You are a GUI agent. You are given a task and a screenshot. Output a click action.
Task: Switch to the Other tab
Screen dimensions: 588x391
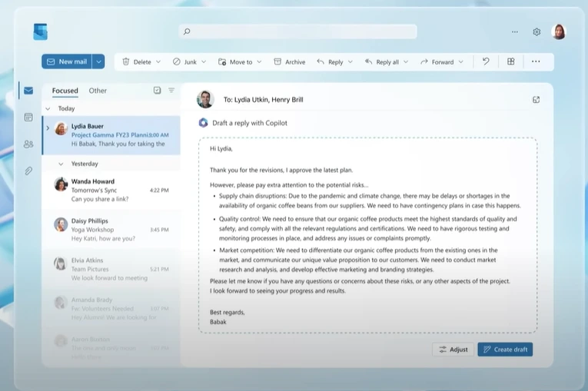click(98, 91)
